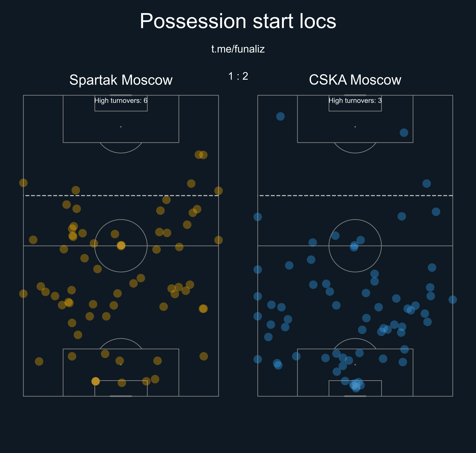Screen dimensions: 476x453
Task: Click the topmost CSKA dot near left corner
Action: (280, 116)
